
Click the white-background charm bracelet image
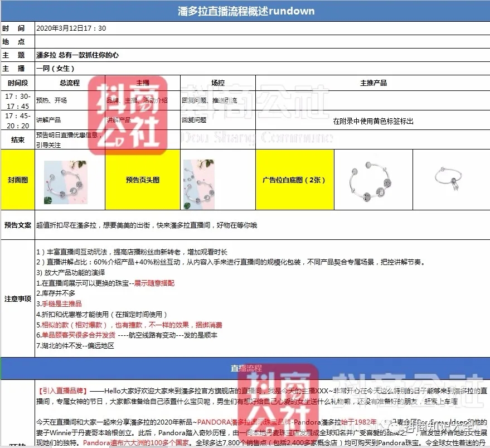371,181
